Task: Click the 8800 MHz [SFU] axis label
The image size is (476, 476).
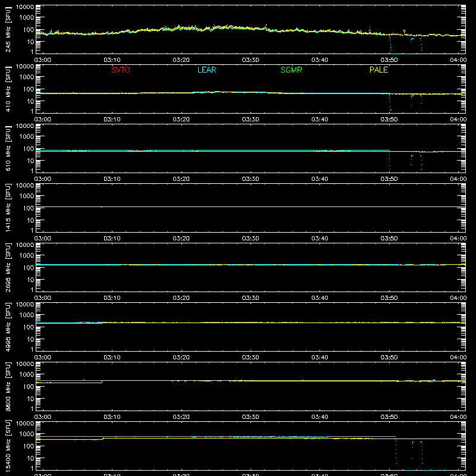Action: (x=8, y=386)
